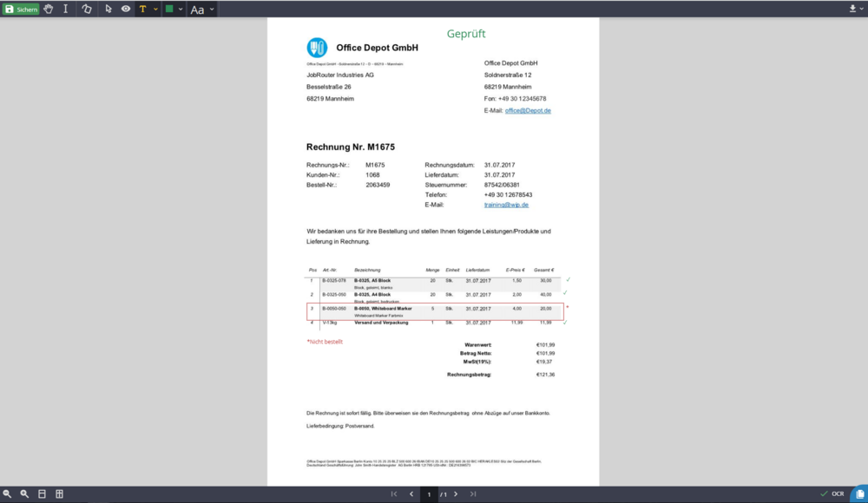Click the red asterisk beside position 3
Viewport: 868px width, 503px height.
[x=568, y=307]
